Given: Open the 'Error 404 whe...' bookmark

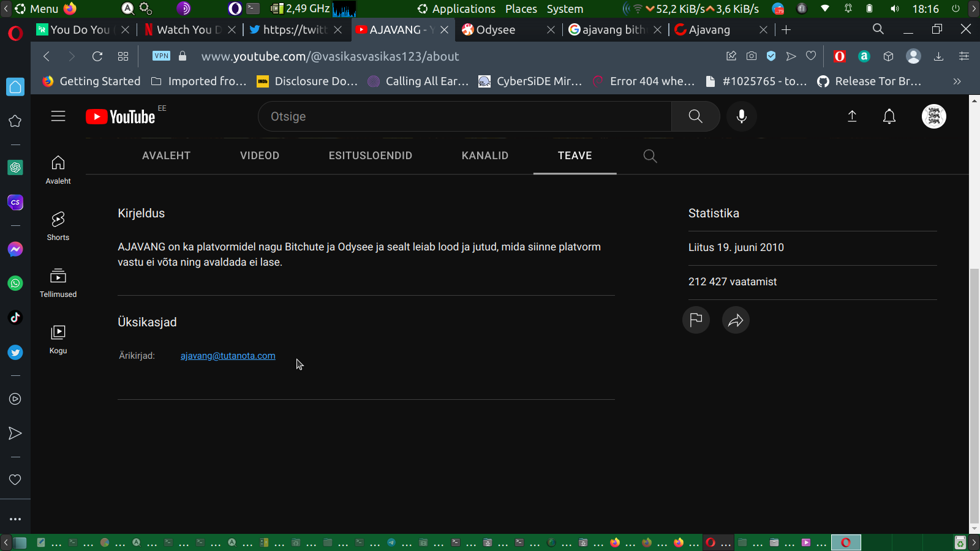Looking at the screenshot, I should 644,81.
